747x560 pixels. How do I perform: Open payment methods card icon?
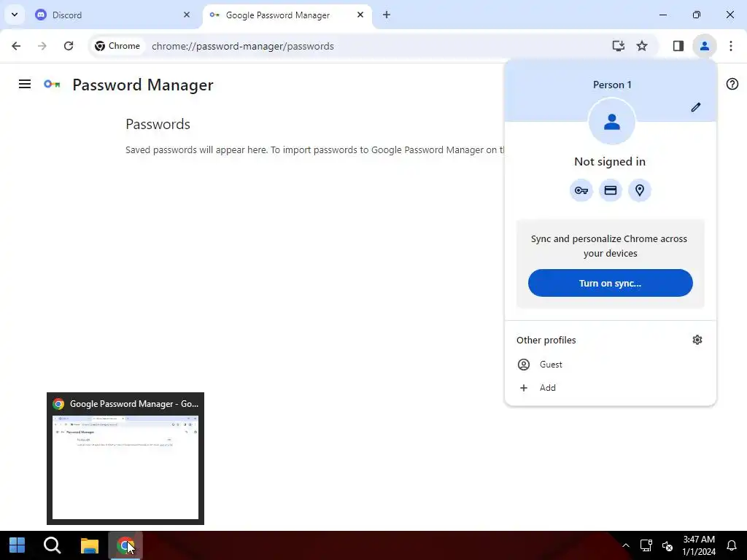coord(611,190)
